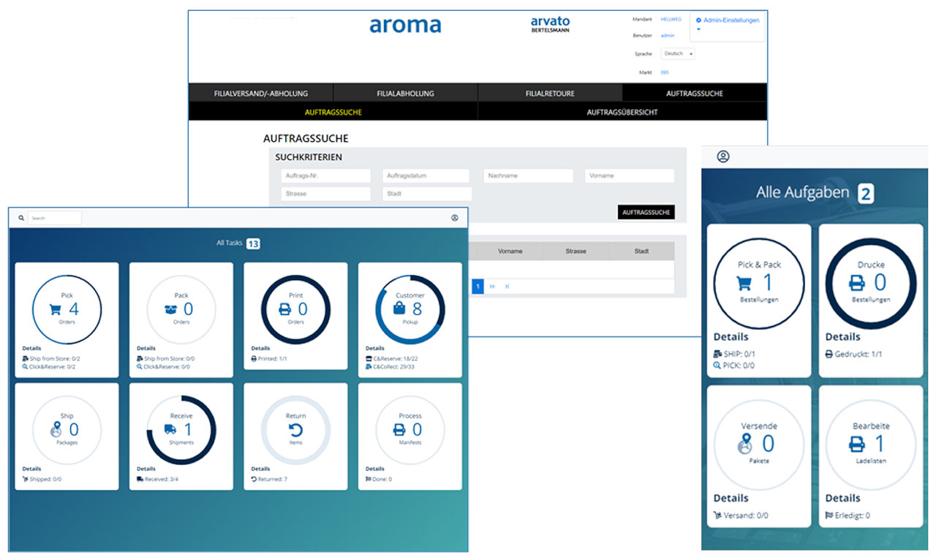Select the yellow AUFTRAGSSUCHE sub-tab
The width and height of the screenshot is (936, 560).
333,112
